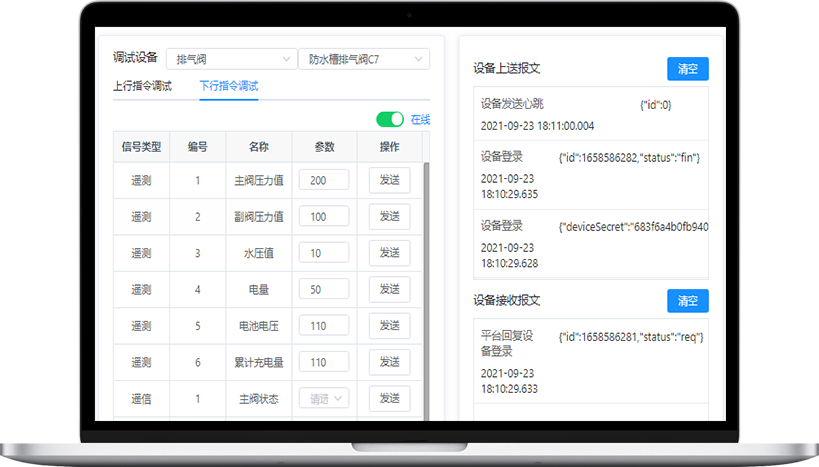Click 发送 for 主阀压力值 row

(x=389, y=180)
